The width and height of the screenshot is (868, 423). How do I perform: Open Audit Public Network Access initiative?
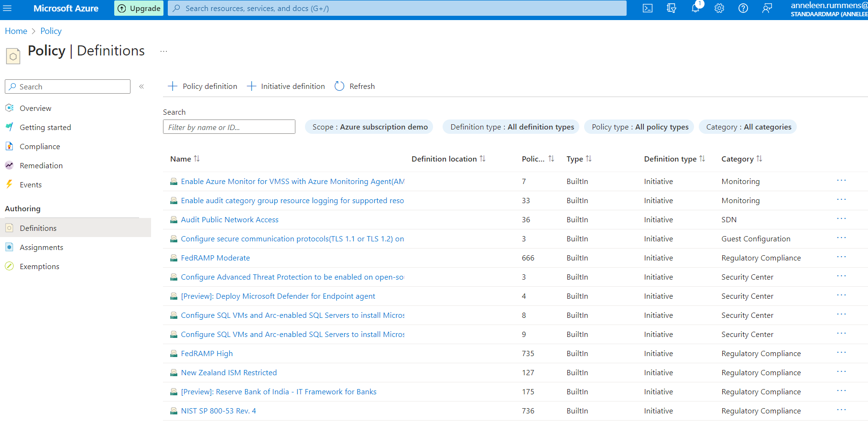click(229, 220)
